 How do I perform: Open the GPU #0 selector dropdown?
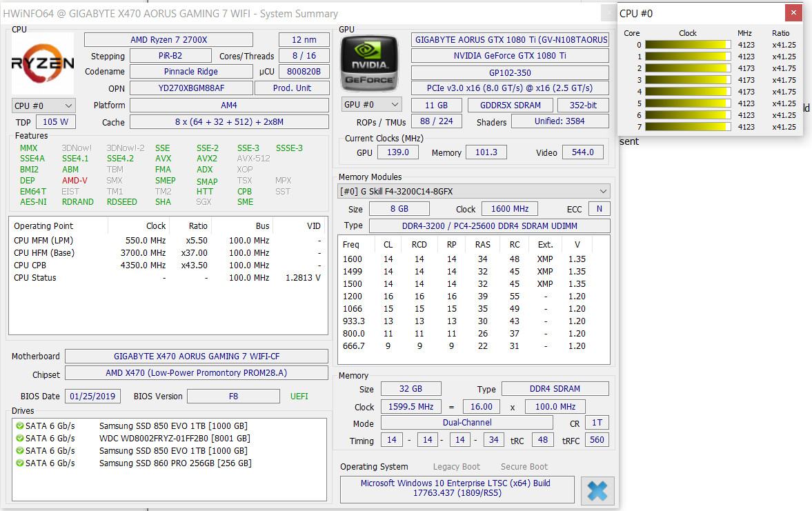tap(370, 105)
